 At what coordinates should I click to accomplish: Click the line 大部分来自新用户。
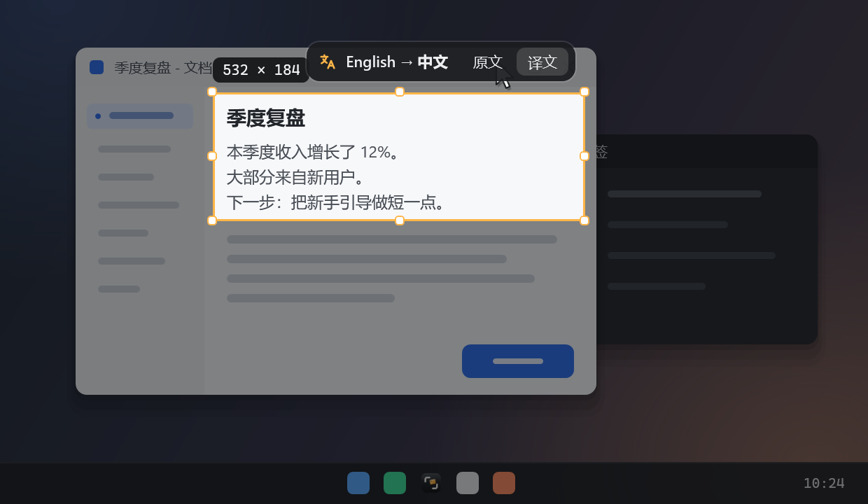pos(297,177)
